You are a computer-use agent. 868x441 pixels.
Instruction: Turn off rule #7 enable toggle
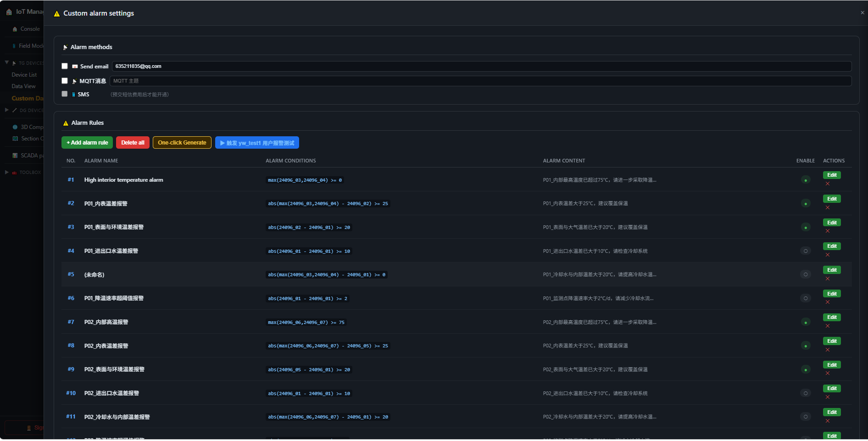click(806, 322)
